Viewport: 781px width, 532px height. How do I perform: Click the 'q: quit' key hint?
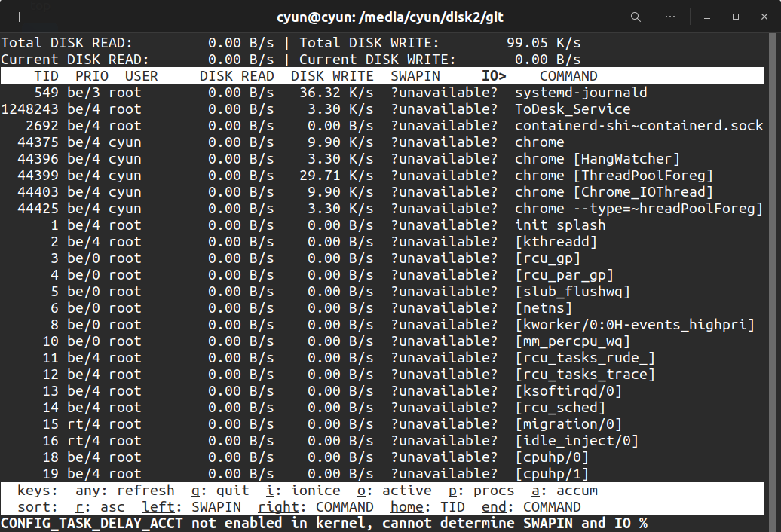tap(220, 491)
